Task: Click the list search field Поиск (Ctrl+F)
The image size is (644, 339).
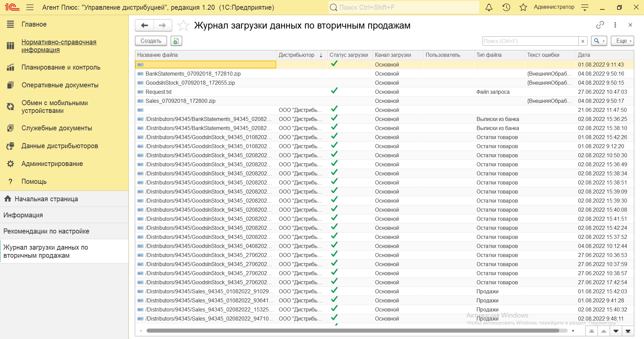Action: [x=530, y=41]
